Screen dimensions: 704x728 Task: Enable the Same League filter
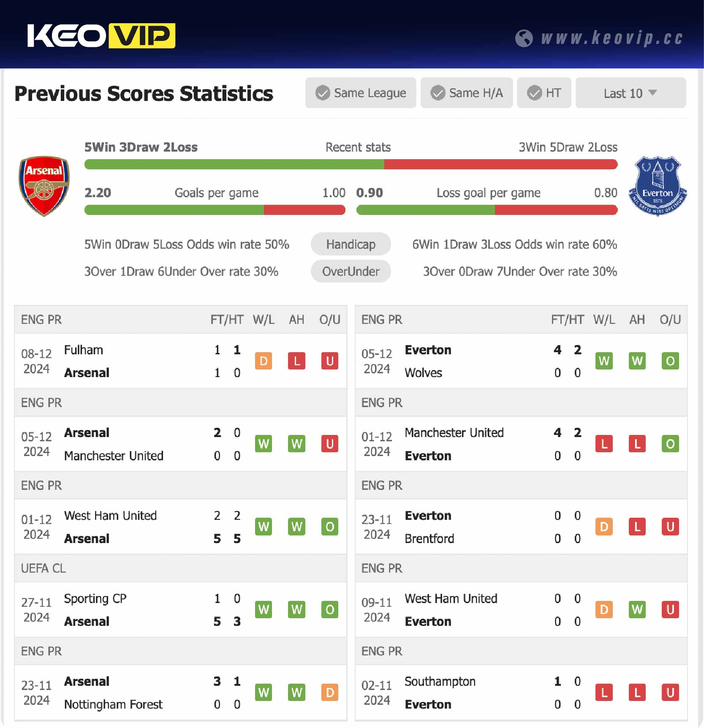click(x=361, y=93)
